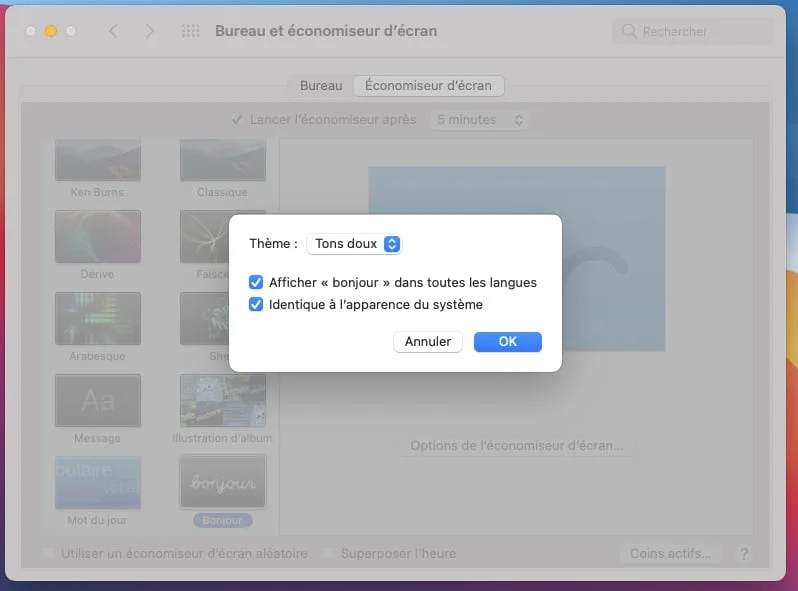798x591 pixels.
Task: Select the Arabesque screensaver thumbnail
Action: coord(98,319)
